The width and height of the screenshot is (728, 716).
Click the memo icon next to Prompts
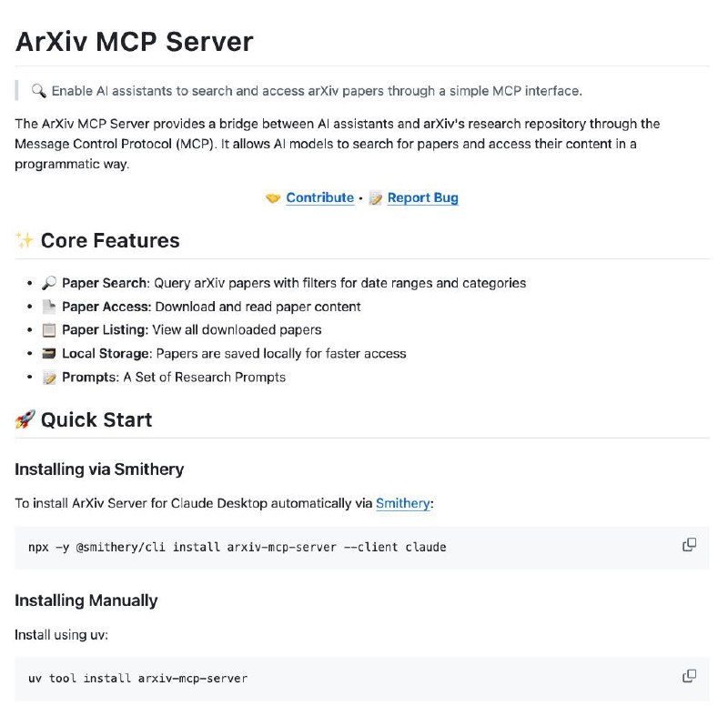(49, 378)
